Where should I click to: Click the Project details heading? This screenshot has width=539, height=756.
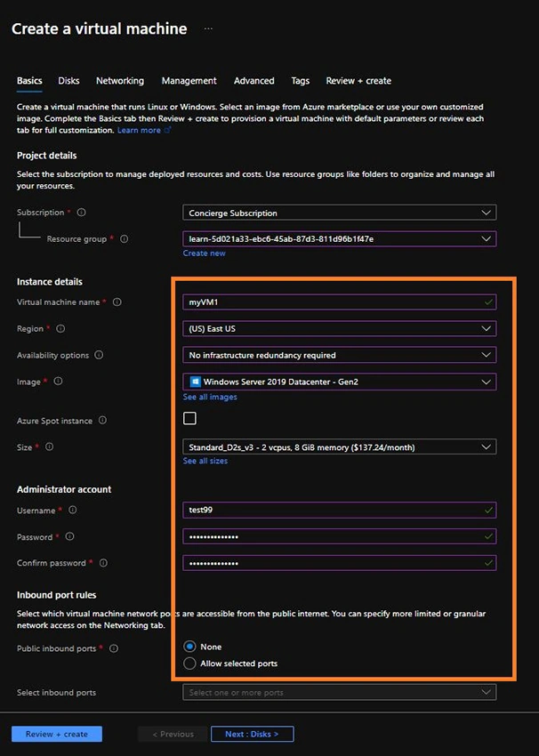pyautogui.click(x=47, y=156)
